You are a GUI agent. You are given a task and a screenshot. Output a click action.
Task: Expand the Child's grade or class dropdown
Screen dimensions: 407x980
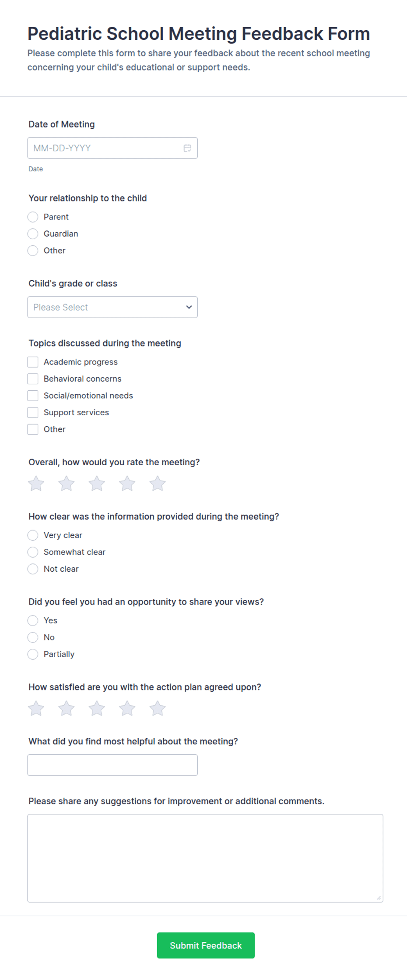tap(112, 307)
